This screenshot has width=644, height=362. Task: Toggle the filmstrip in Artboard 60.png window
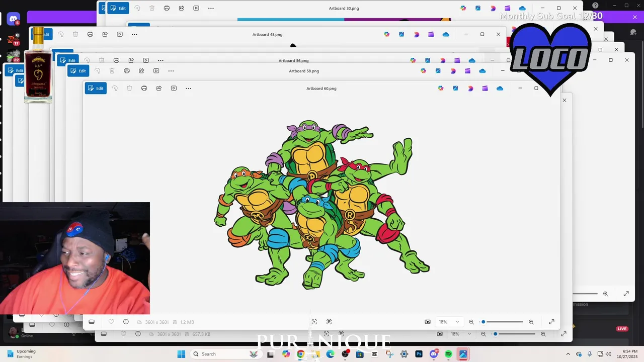click(92, 322)
